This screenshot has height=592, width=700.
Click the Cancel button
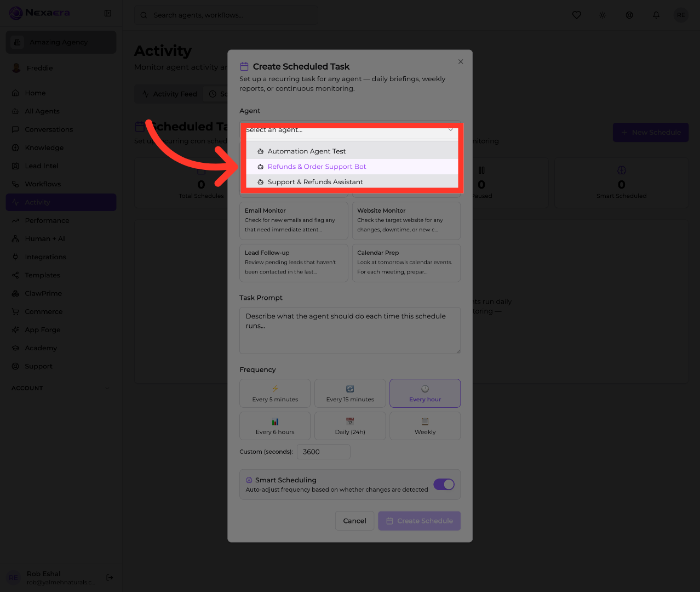[354, 521]
